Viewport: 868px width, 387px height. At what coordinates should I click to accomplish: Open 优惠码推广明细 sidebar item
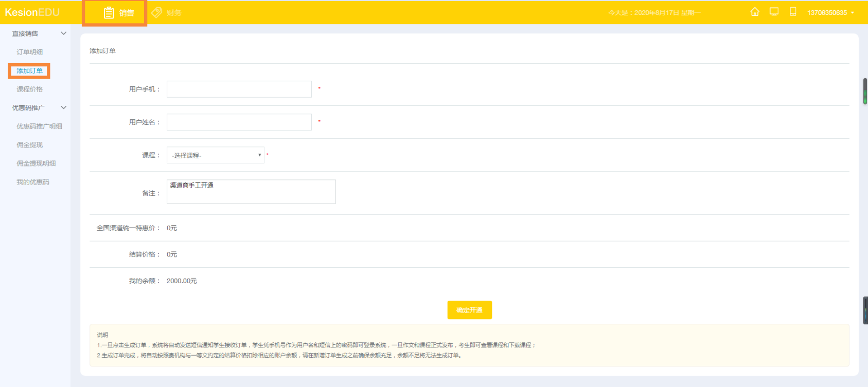tap(40, 126)
